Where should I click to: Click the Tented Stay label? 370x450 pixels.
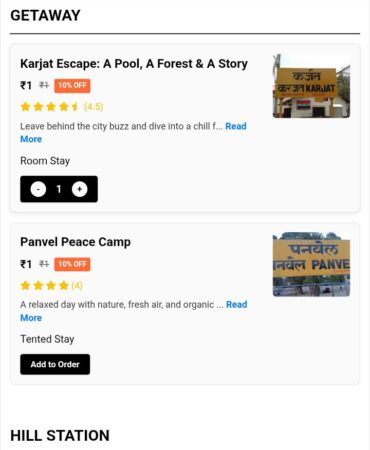(x=47, y=339)
